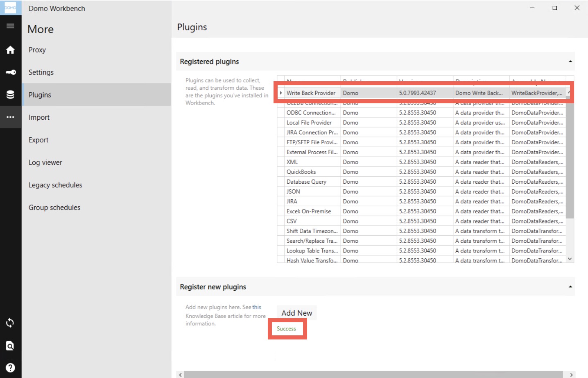Select the Accounts key icon

[x=10, y=72]
